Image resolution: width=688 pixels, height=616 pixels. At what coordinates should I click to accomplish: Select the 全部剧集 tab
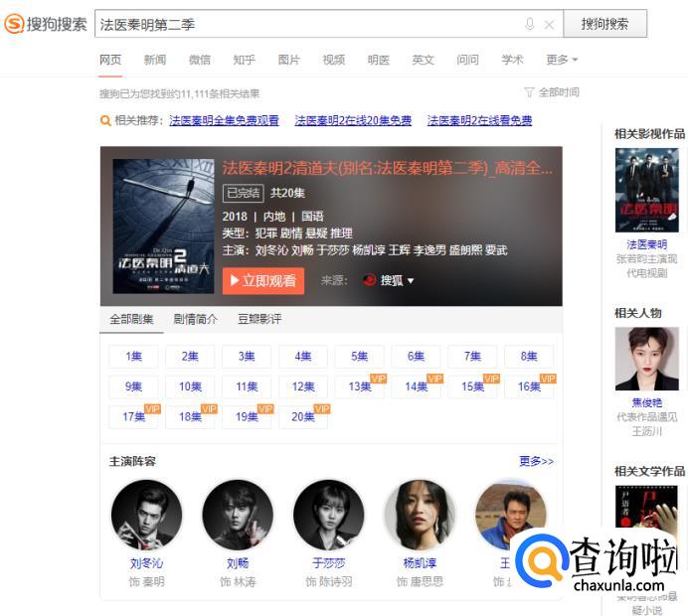(131, 319)
